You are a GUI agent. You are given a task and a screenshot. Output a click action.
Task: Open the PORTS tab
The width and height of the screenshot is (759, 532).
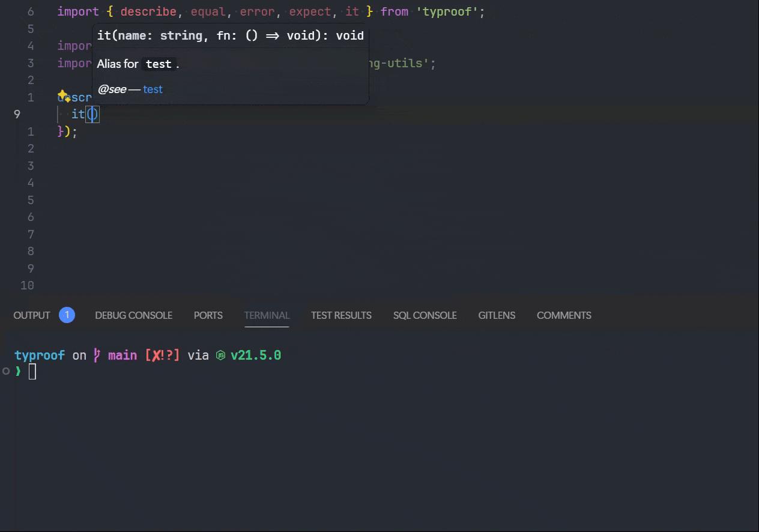click(x=208, y=315)
